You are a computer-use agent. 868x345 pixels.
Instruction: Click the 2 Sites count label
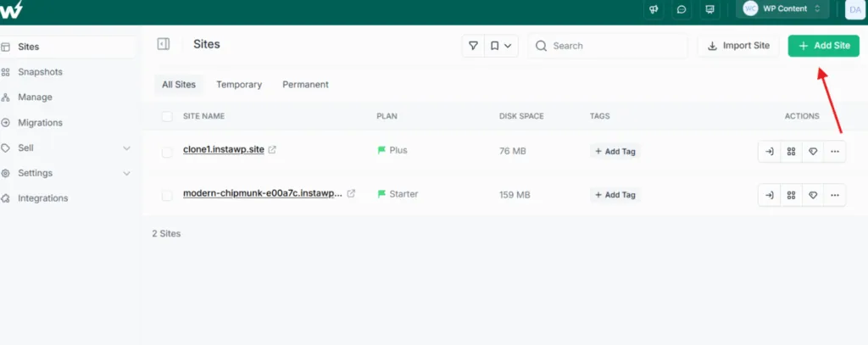pyautogui.click(x=167, y=234)
